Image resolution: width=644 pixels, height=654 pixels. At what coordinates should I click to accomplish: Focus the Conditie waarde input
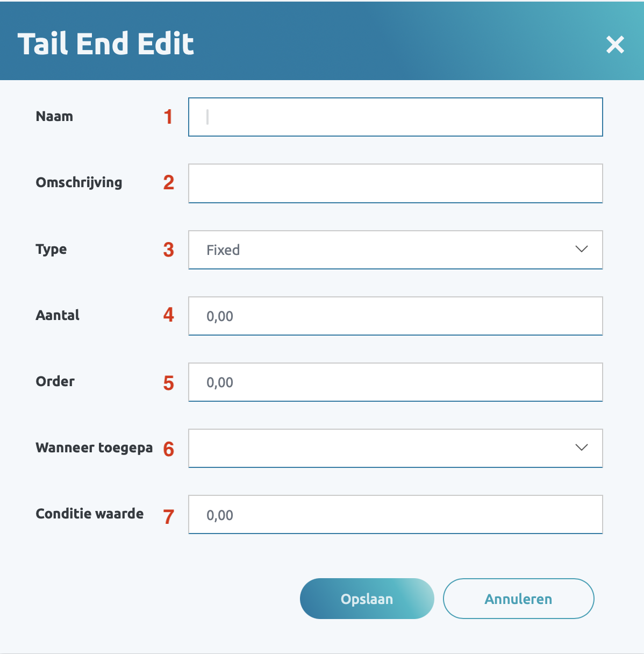(395, 515)
